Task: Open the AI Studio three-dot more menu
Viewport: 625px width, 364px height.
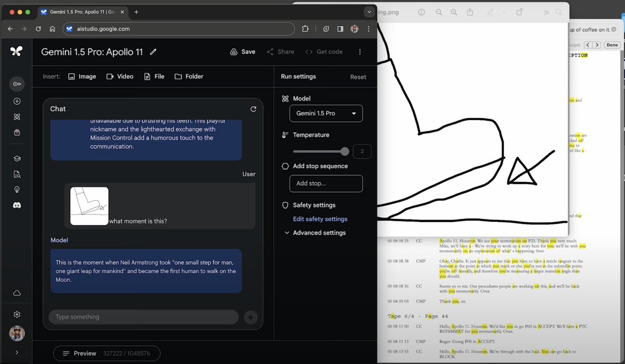Action: pyautogui.click(x=360, y=52)
